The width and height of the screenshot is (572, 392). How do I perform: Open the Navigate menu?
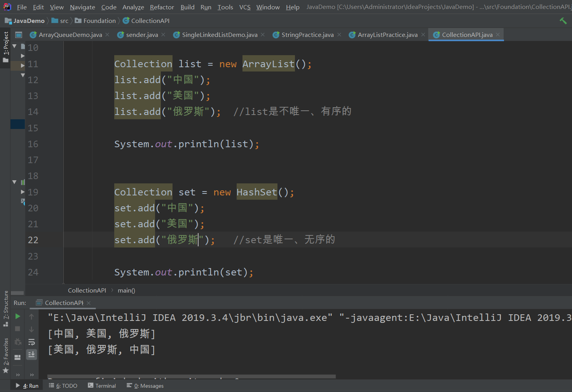pos(82,7)
